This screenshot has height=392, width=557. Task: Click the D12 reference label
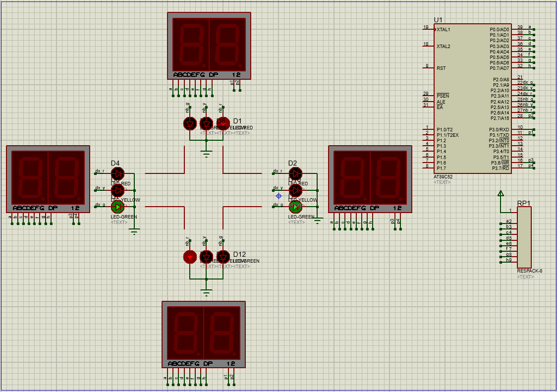(x=239, y=254)
